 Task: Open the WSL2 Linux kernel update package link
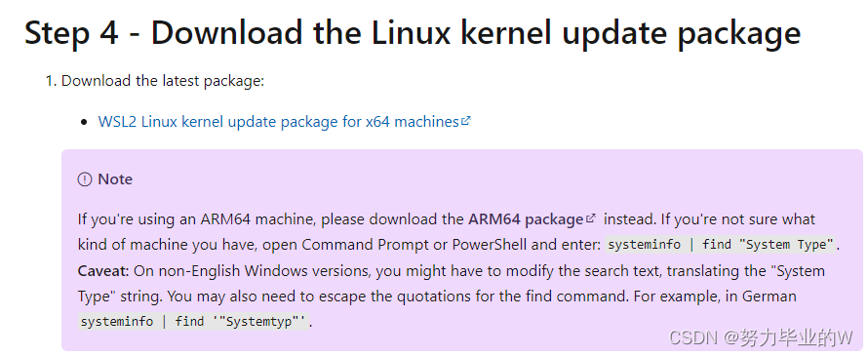279,121
